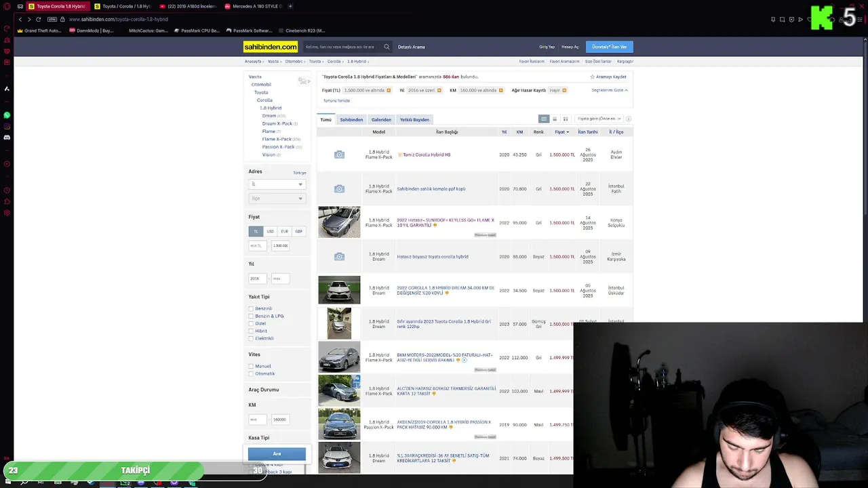Screen dimensions: 868x488
Task: Open Instagram in the Opera sidebar
Action: tap(7, 126)
